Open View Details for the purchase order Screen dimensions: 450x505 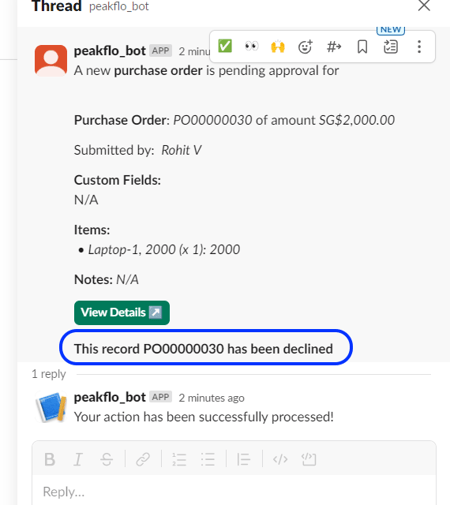click(x=122, y=313)
